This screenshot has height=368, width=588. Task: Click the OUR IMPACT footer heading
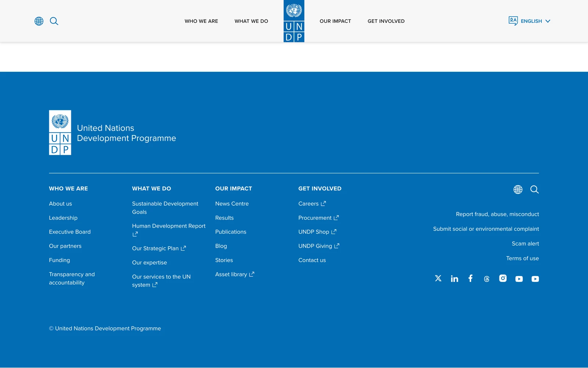click(233, 188)
